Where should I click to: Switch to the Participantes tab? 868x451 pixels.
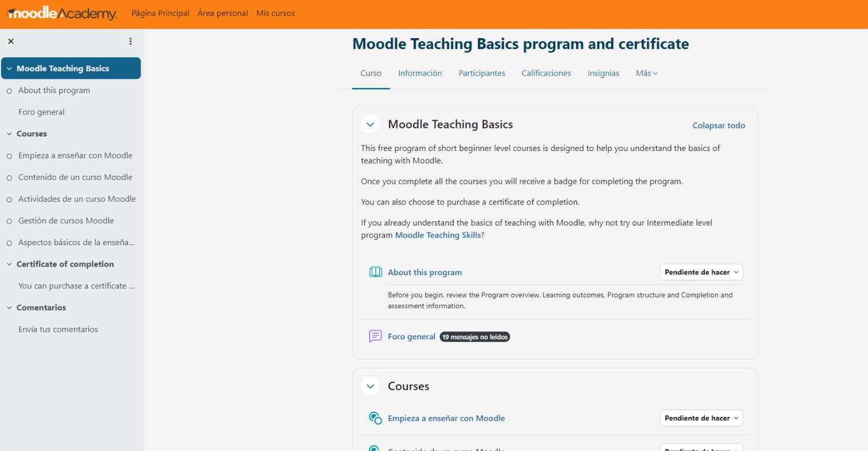(481, 73)
